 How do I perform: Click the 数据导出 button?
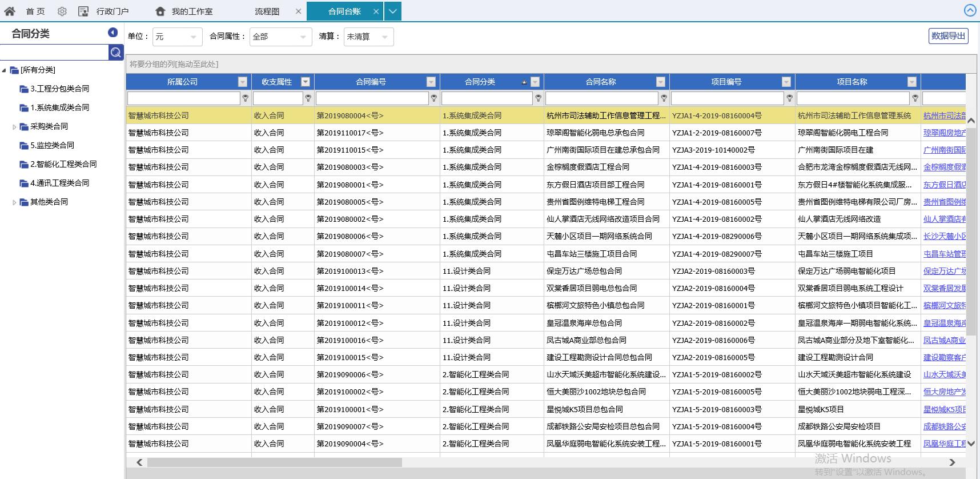click(948, 35)
